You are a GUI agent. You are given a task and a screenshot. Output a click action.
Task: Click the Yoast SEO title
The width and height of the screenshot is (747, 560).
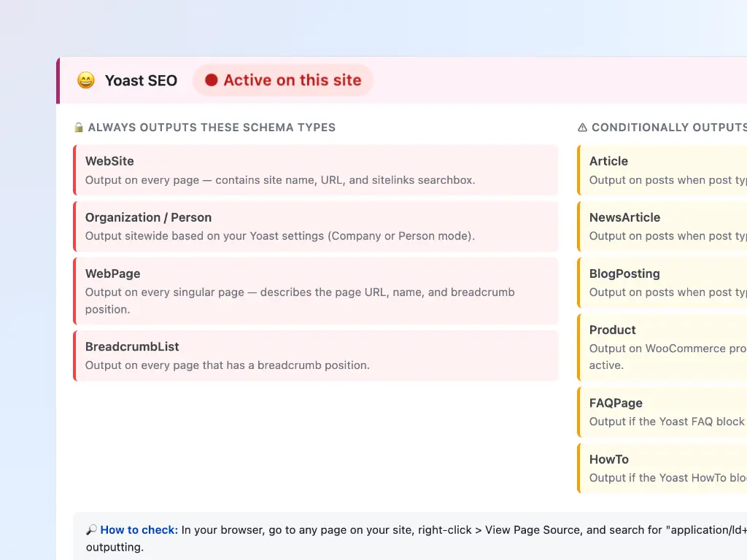click(141, 80)
